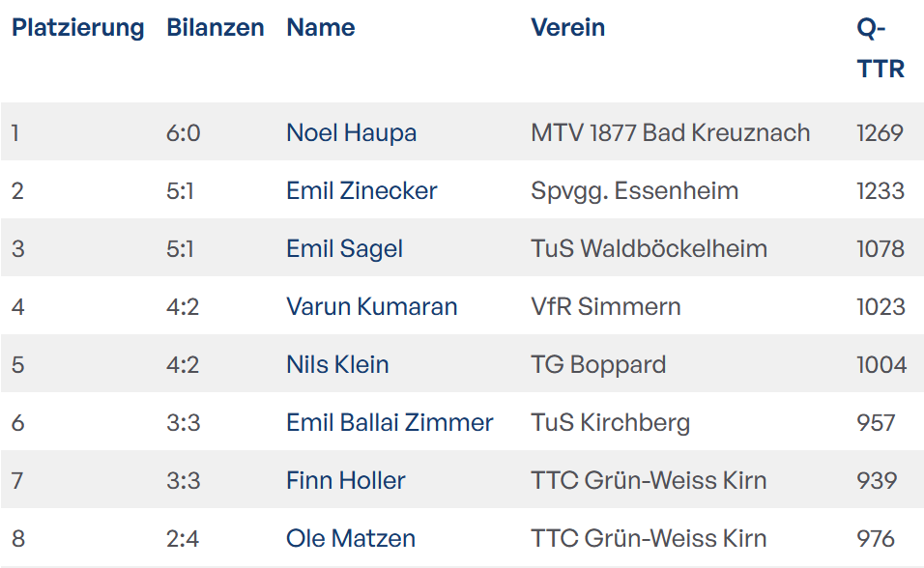Image resolution: width=924 pixels, height=568 pixels.
Task: Open Emil Ballai Zimmer's profile link
Action: 390,422
